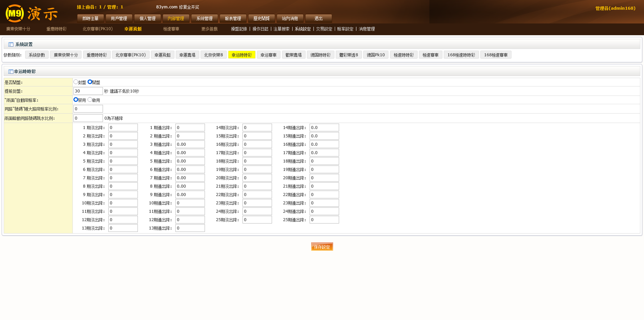Viewport: 644px width, 320px height.
Task: Select the 開盤 radio button
Action: click(90, 82)
